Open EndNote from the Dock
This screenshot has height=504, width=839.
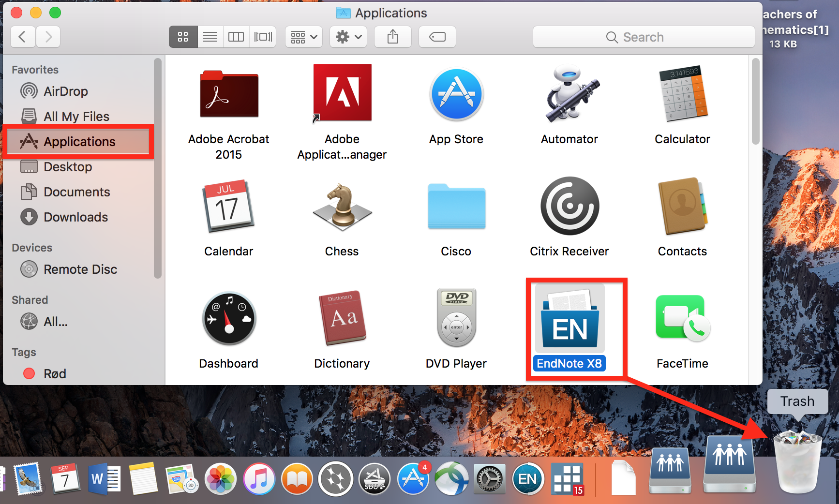[528, 479]
